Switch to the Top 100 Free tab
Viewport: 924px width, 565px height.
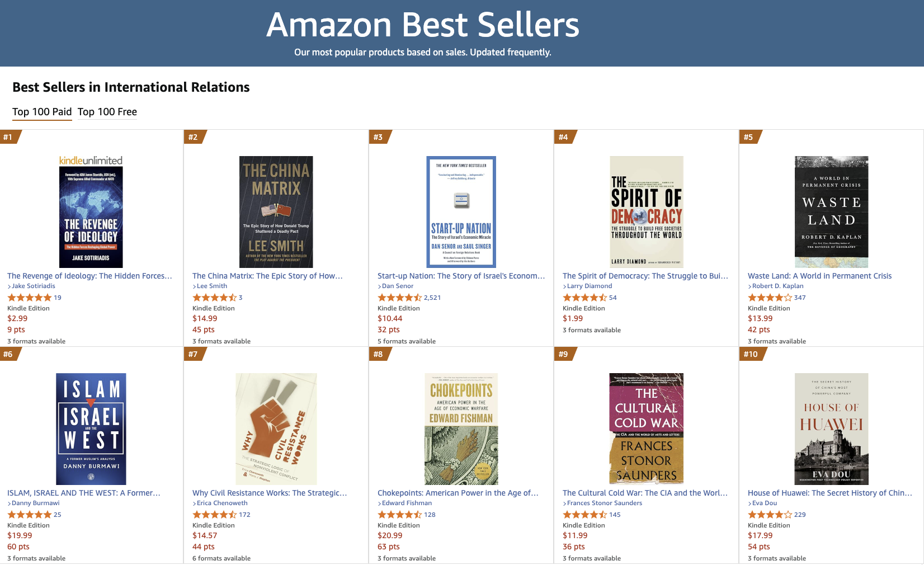click(x=107, y=112)
